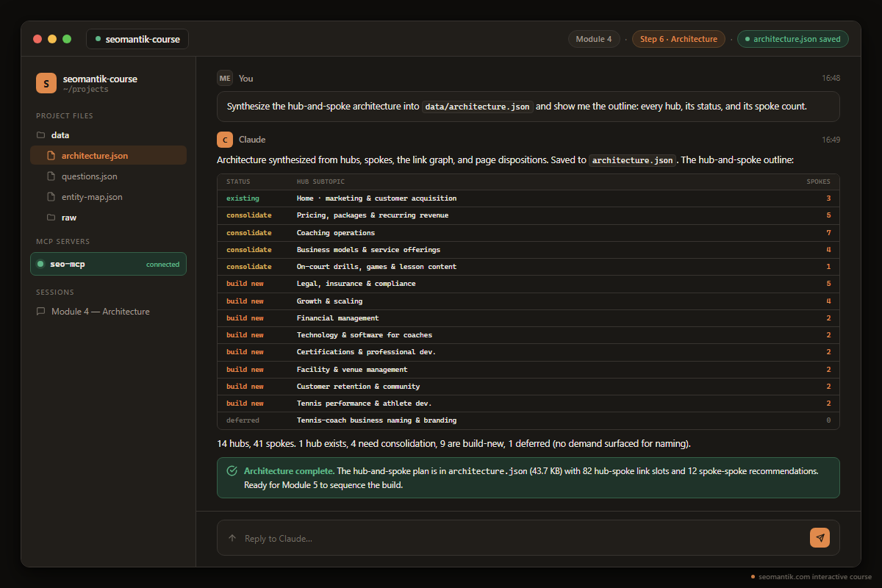Select the Legal, insurance & compliance row
This screenshot has width=882, height=588.
click(528, 284)
